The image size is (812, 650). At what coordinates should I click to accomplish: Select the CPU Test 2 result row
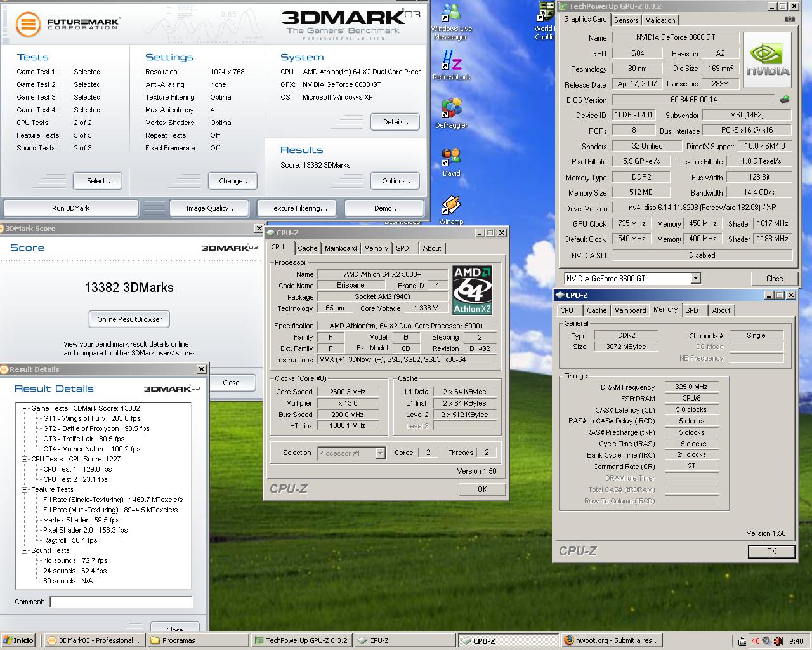tap(75, 479)
